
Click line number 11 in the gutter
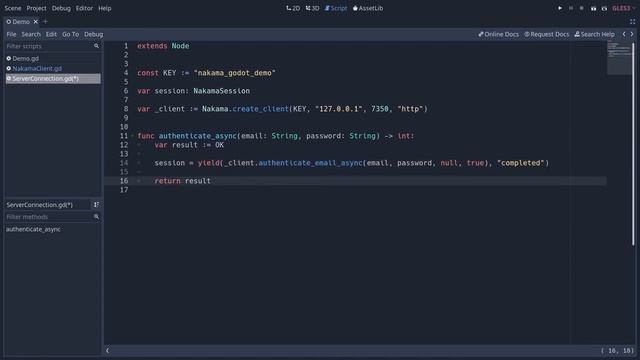tap(124, 136)
